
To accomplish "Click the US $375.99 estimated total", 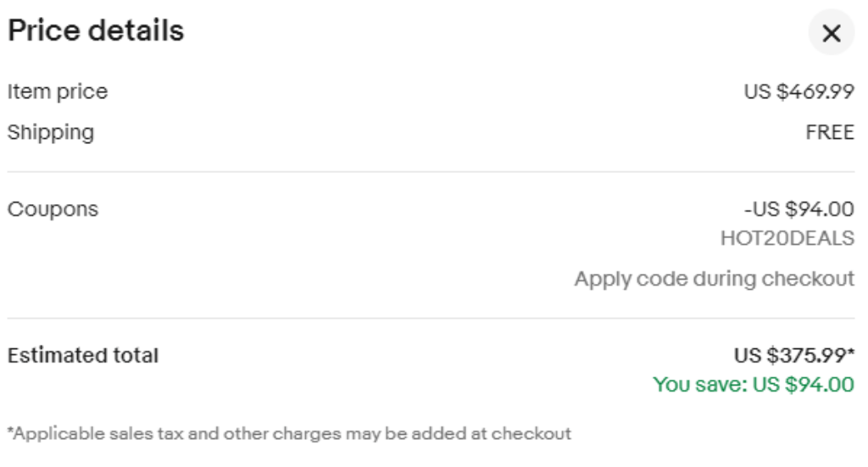I will tap(790, 355).
